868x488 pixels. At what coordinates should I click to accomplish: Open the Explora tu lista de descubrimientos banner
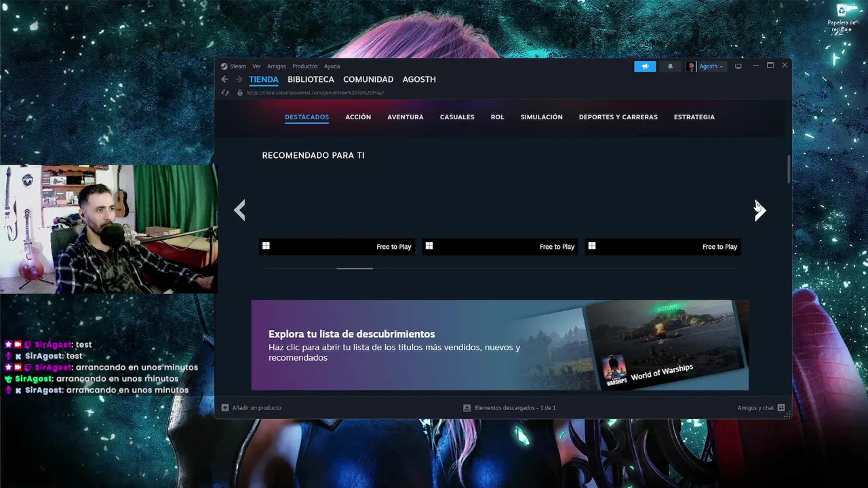(x=500, y=345)
